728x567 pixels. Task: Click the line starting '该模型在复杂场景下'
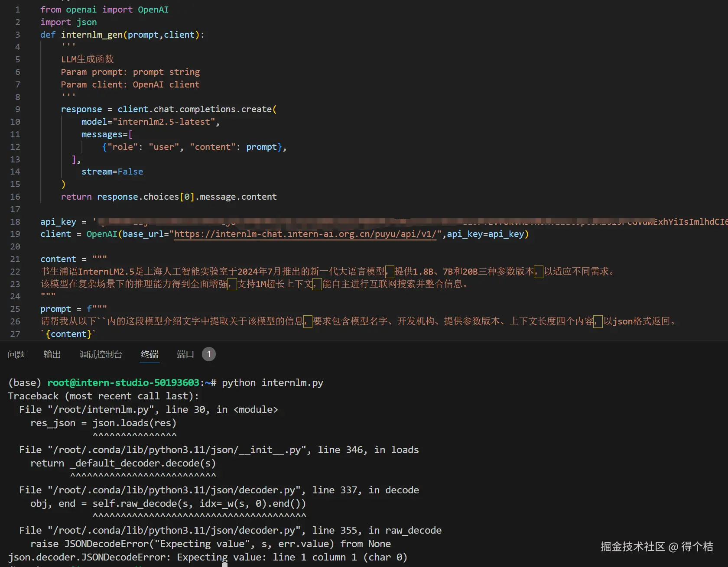tap(255, 284)
